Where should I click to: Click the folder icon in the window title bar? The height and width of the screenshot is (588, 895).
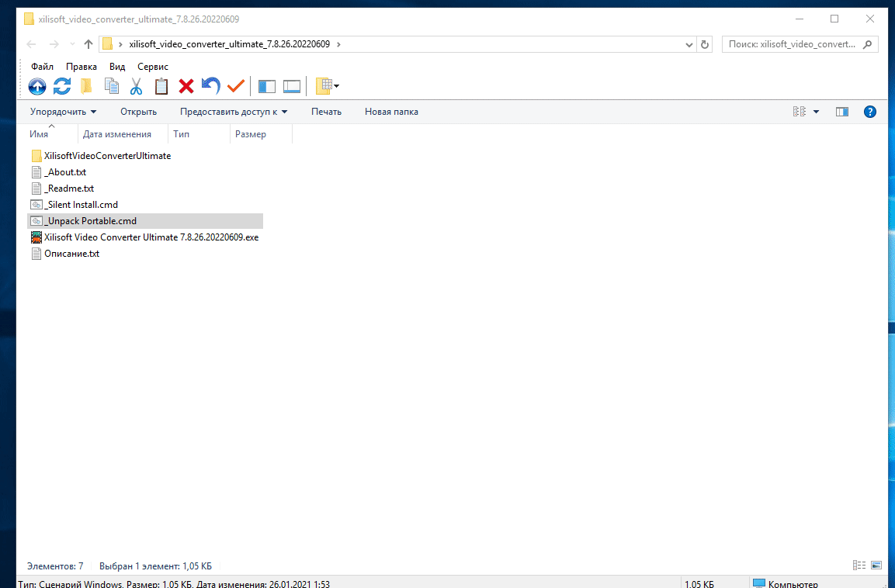coord(29,19)
